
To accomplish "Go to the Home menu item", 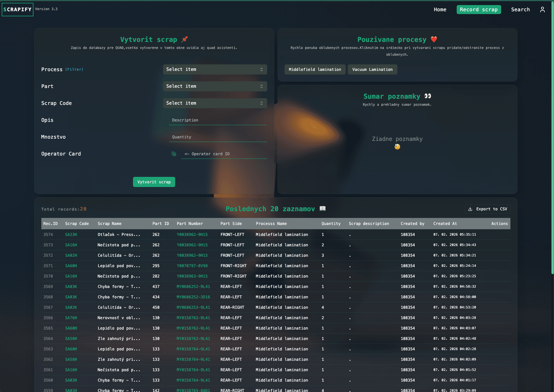I will point(440,10).
